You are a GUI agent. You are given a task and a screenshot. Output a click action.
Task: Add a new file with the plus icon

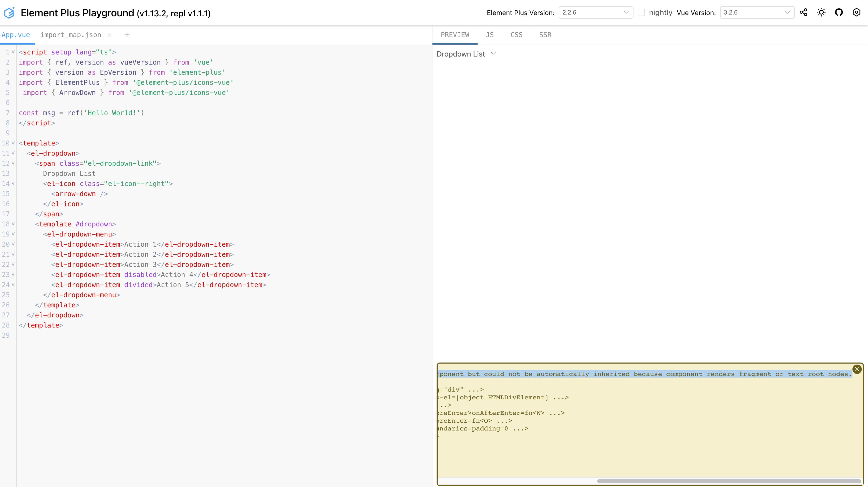coord(127,35)
